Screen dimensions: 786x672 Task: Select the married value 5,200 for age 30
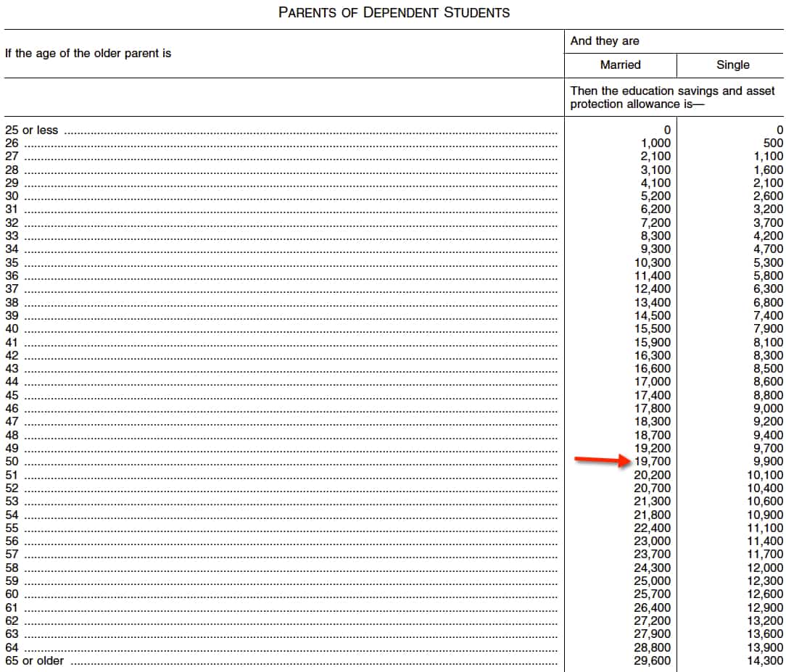655,196
